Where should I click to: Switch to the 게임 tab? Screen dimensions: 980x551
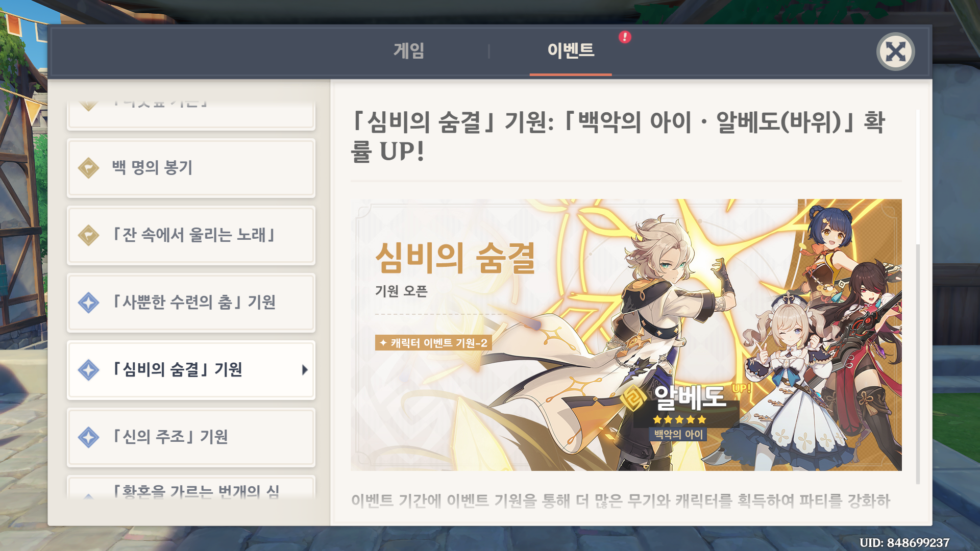409,51
